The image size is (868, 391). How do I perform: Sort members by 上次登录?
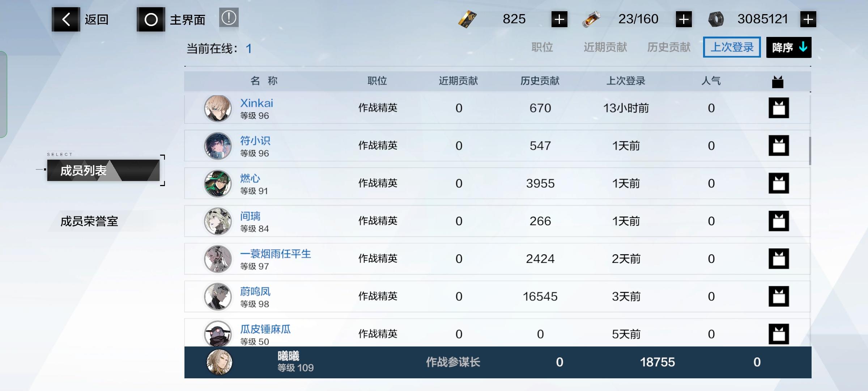click(732, 47)
